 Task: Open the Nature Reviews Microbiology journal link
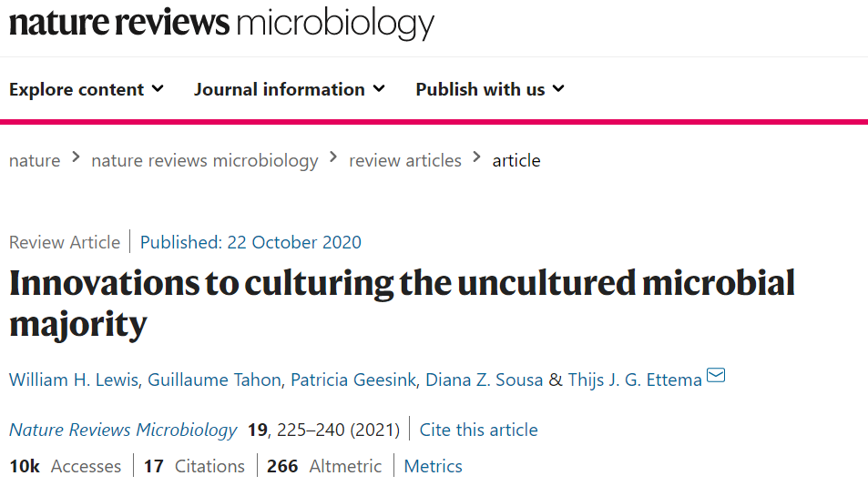point(123,430)
